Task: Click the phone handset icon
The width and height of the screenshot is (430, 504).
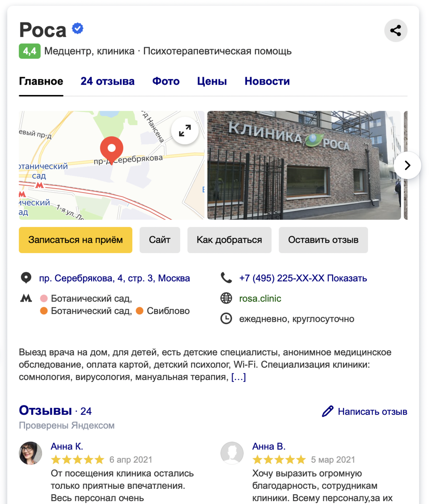Action: tap(226, 278)
